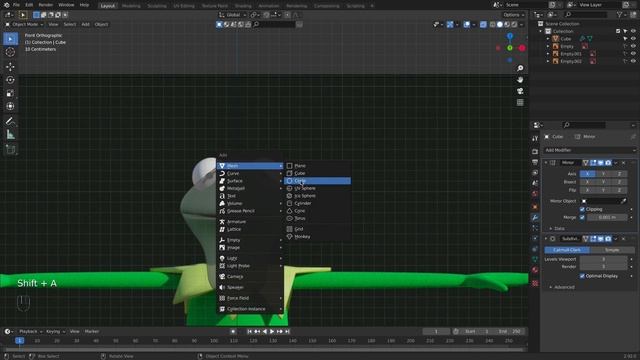This screenshot has width=640, height=360.
Task: Switch orthographic/perspective grid icon
Action: click(520, 102)
